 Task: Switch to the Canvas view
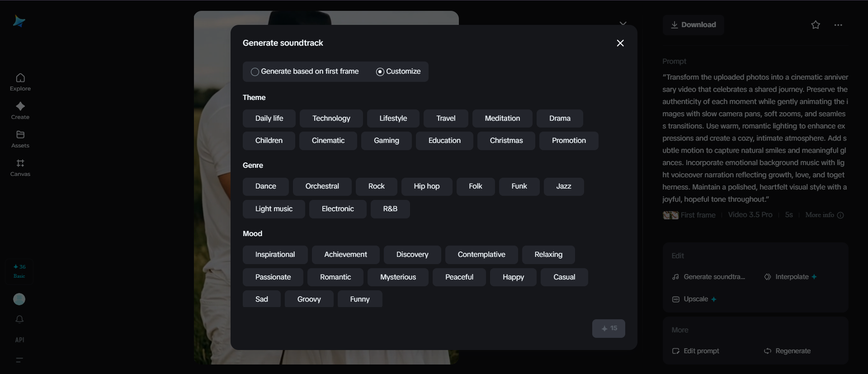click(x=20, y=168)
